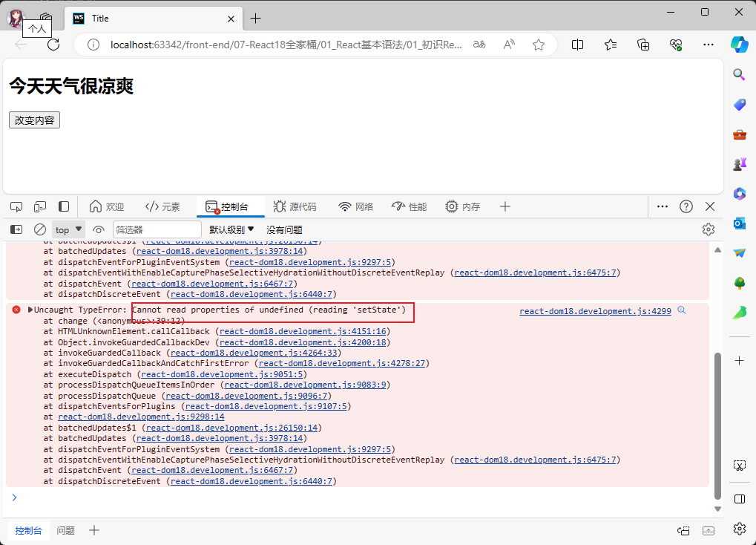The height and width of the screenshot is (545, 756).
Task: Open split screen view icon
Action: coord(577,45)
